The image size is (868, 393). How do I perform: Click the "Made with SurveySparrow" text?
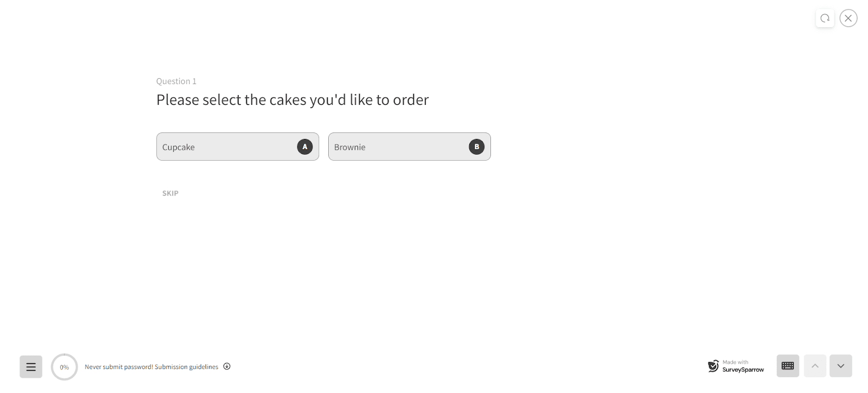click(743, 366)
